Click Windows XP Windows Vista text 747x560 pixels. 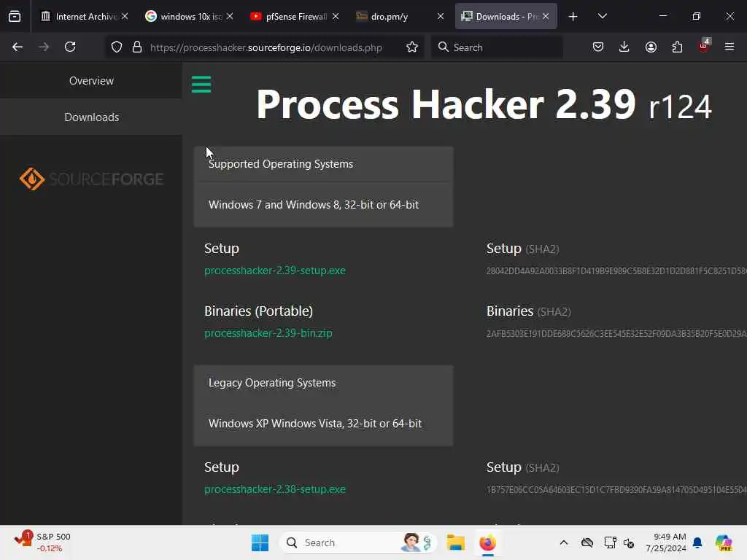315,424
